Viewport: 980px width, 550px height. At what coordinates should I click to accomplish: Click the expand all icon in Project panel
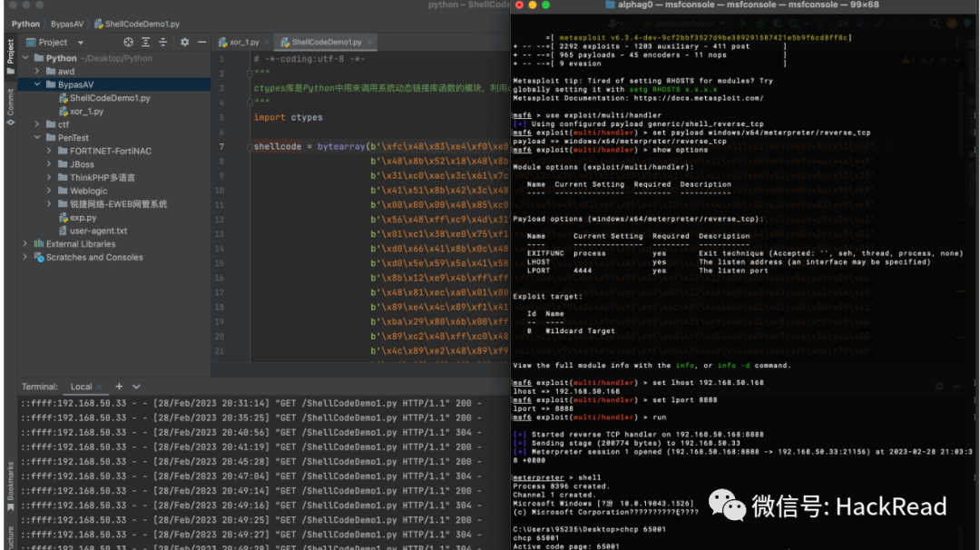click(x=145, y=43)
